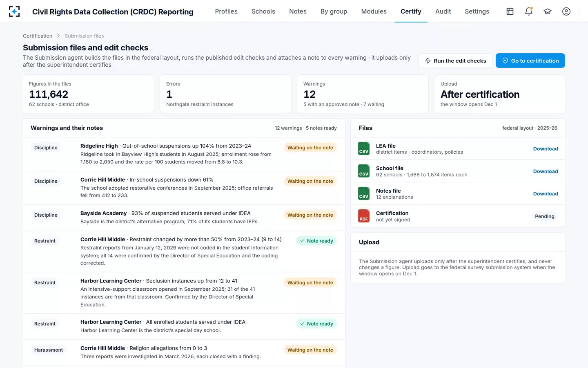
Task: Click the Warnings card showing 12
Action: click(363, 94)
